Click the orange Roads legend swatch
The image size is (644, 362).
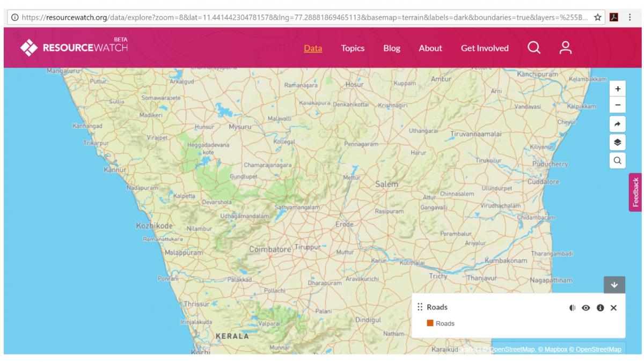pyautogui.click(x=430, y=323)
